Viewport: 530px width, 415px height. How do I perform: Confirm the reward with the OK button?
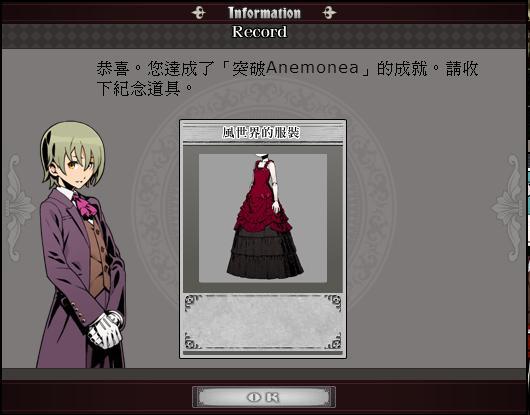click(x=264, y=397)
